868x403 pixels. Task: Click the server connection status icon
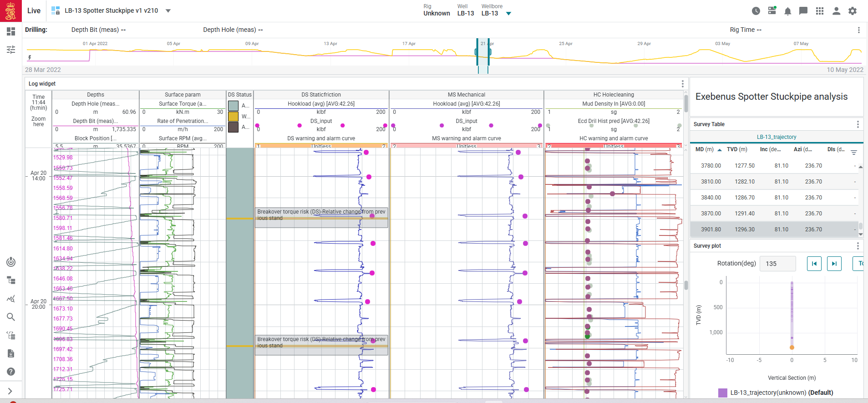pyautogui.click(x=772, y=10)
